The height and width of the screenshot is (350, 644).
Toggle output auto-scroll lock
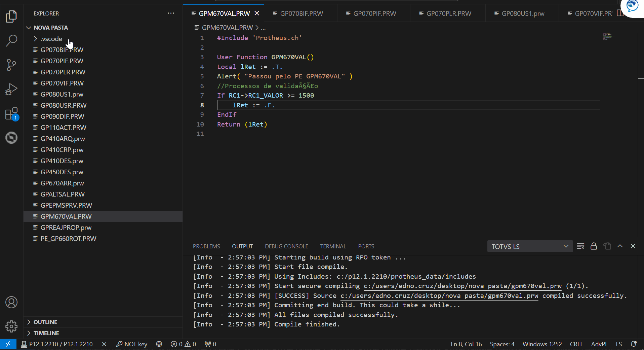pos(594,246)
